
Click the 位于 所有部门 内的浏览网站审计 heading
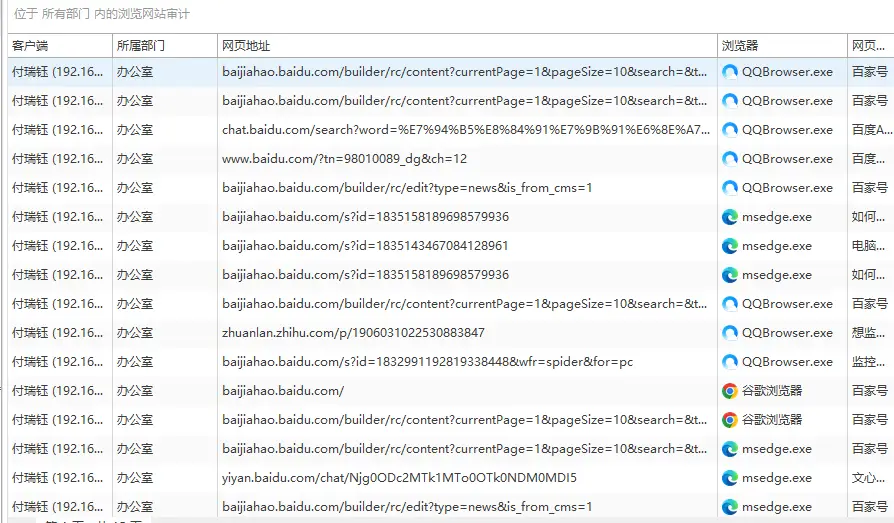point(102,14)
